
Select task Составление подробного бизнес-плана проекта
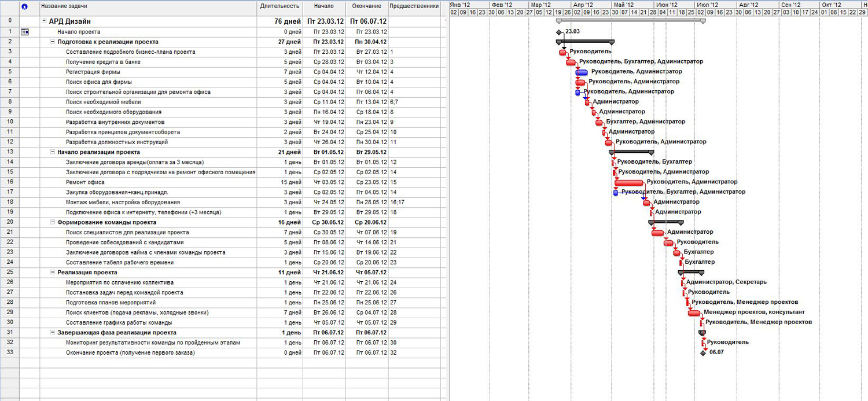click(130, 52)
